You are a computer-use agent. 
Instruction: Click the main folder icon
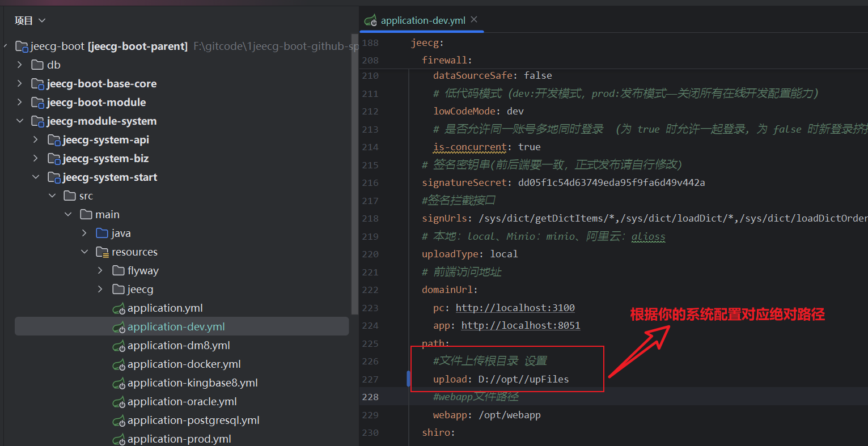[86, 214]
